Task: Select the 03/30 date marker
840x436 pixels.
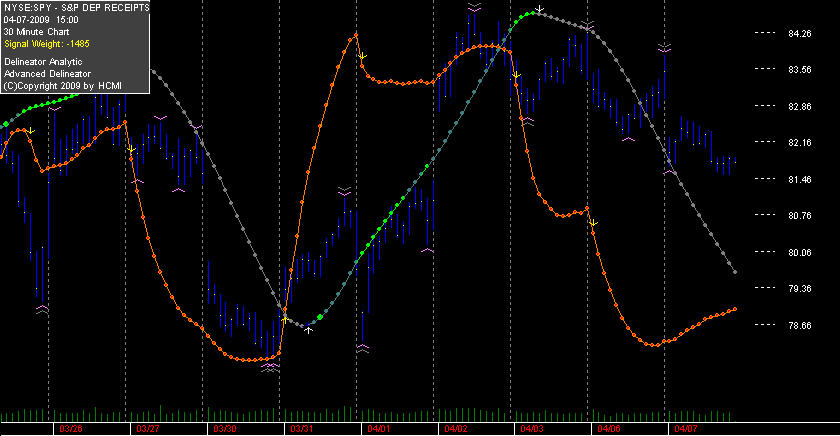Action: coord(225,429)
